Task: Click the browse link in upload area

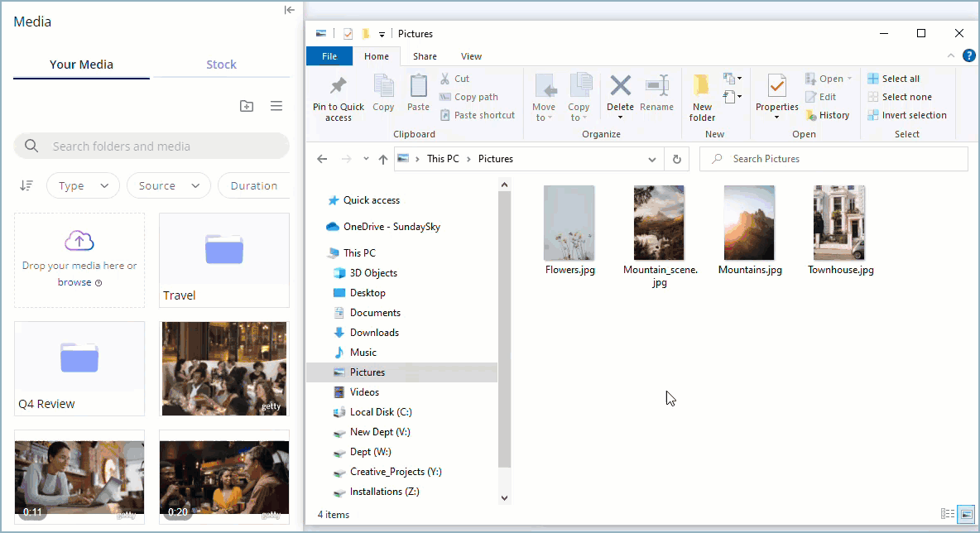Action: tap(74, 281)
